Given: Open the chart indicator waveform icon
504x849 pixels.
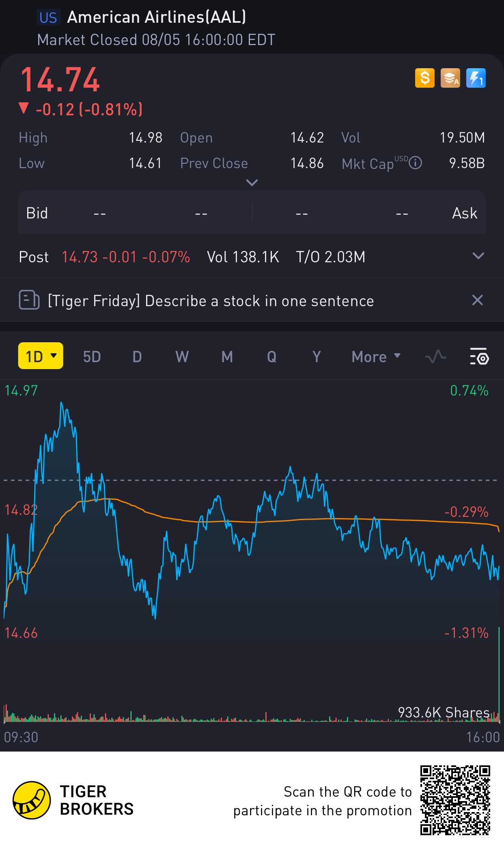Looking at the screenshot, I should tap(435, 357).
